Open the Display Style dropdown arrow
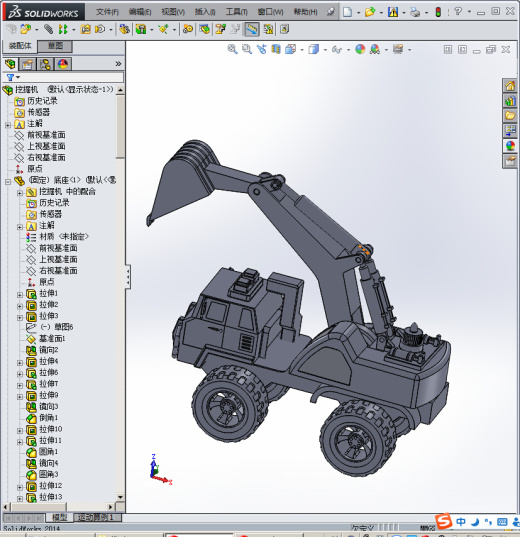Image resolution: width=520 pixels, height=537 pixels. 325,50
